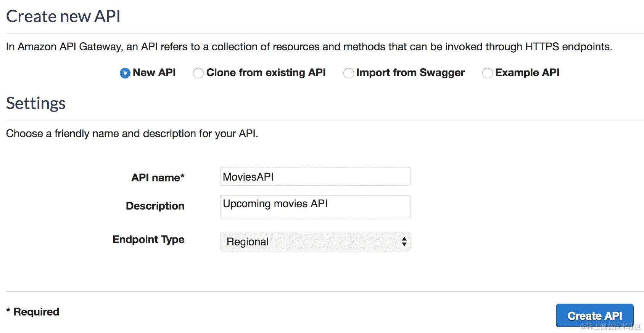Click the 'New API' option label text

(154, 72)
